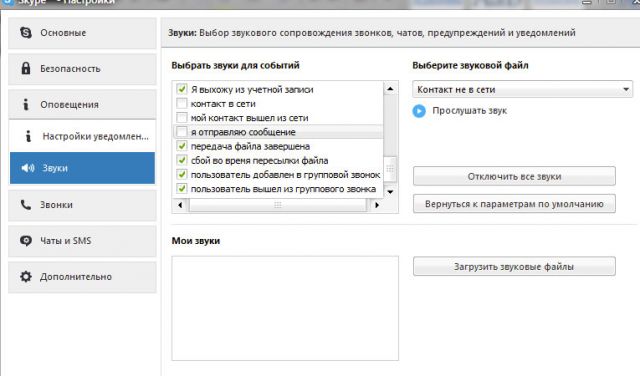Screen dimensions: 640x376
Task: Click the horizontal scrollbar thumb of events list
Action: (278, 205)
